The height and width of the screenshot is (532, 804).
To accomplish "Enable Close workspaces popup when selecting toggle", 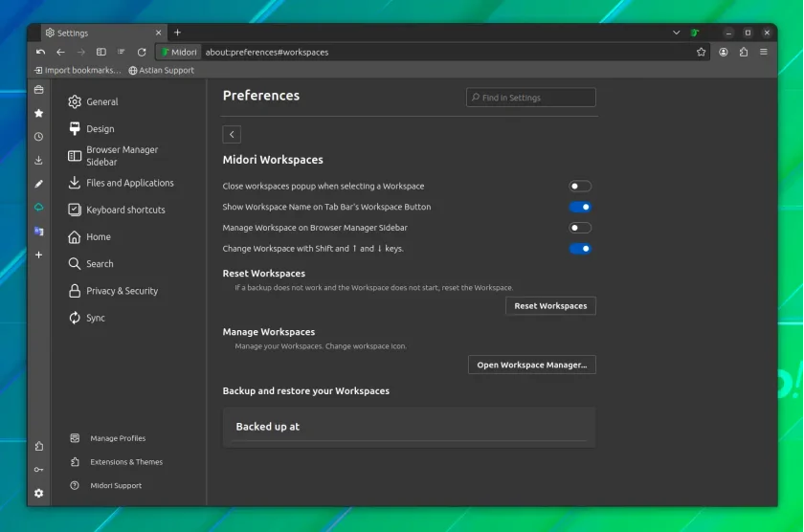I will tap(580, 186).
